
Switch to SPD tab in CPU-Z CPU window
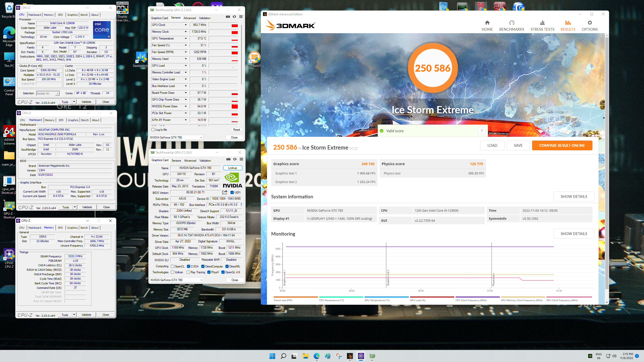(x=60, y=15)
